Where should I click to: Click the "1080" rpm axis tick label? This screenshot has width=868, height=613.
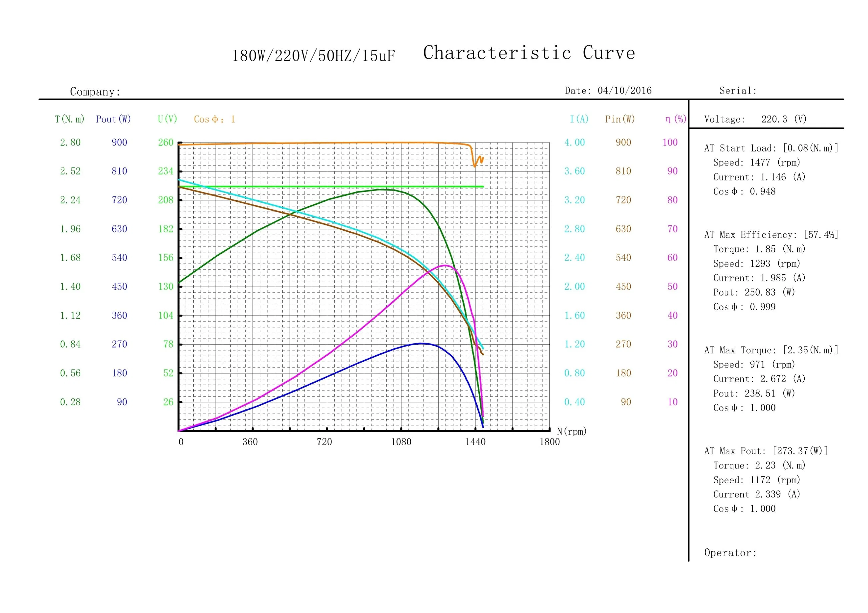pos(401,442)
